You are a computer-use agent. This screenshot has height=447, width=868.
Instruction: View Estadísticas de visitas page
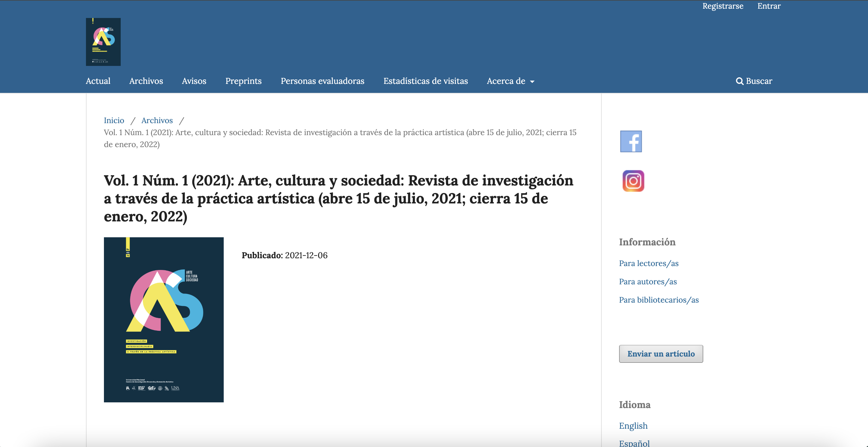click(425, 81)
